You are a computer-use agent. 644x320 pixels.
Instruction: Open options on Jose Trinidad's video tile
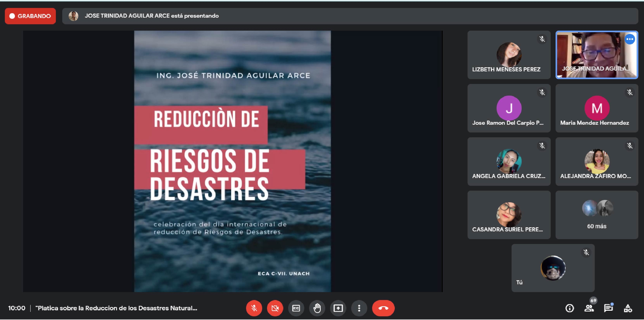[x=629, y=39]
